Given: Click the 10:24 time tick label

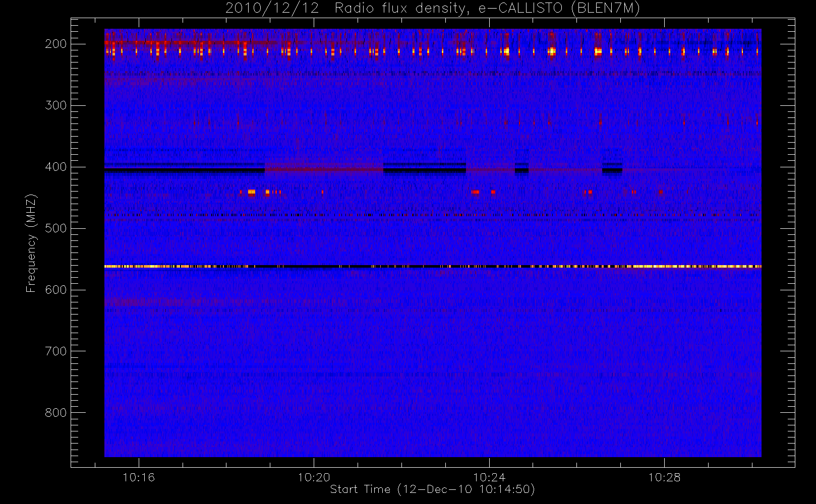Looking at the screenshot, I should 489,477.
